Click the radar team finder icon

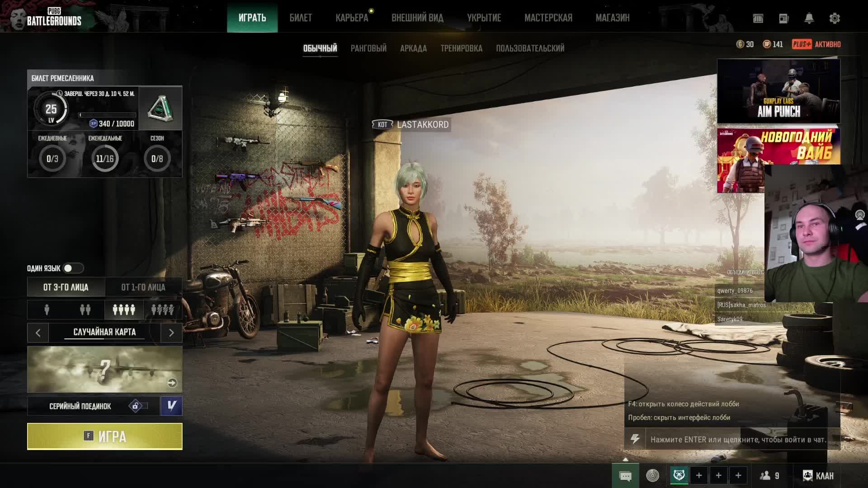[x=652, y=475]
